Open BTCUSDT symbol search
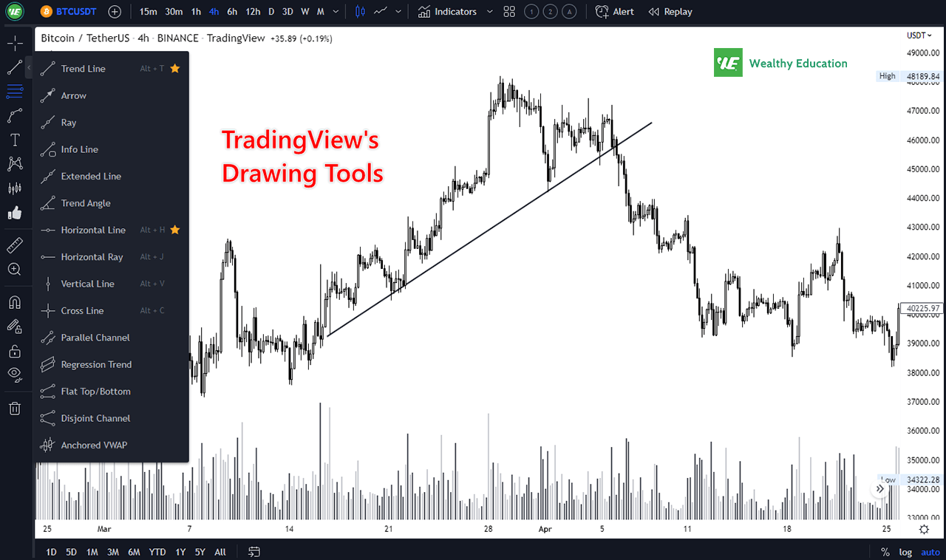This screenshot has width=946, height=560. tap(69, 12)
